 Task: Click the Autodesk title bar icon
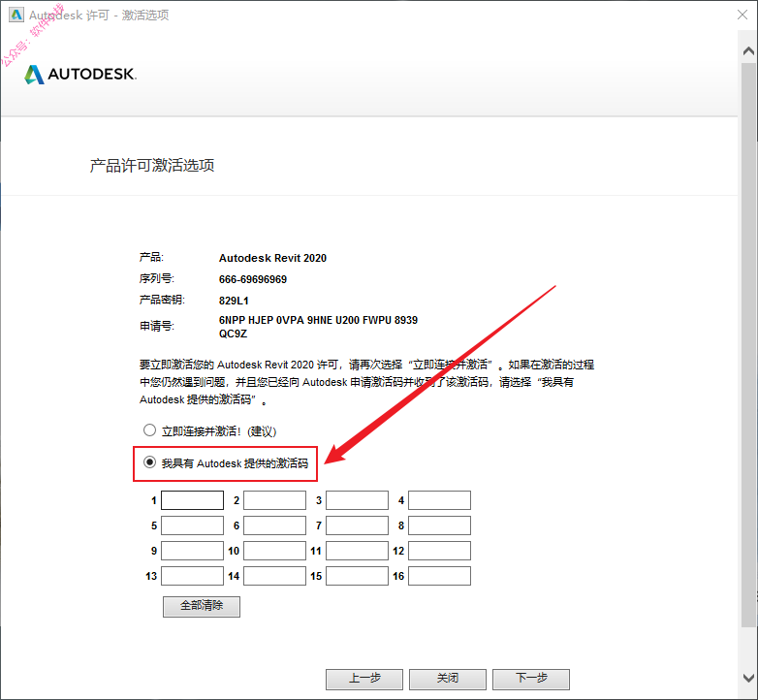pyautogui.click(x=16, y=15)
